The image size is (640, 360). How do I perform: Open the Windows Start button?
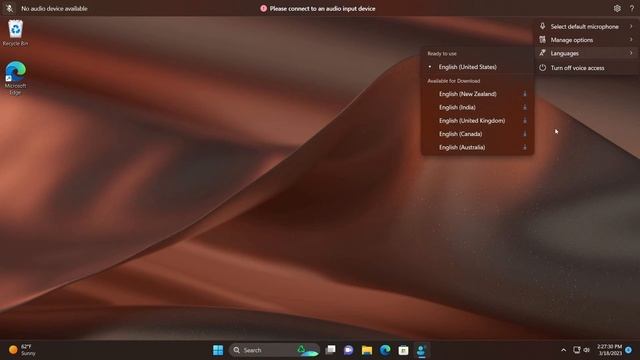pyautogui.click(x=218, y=350)
